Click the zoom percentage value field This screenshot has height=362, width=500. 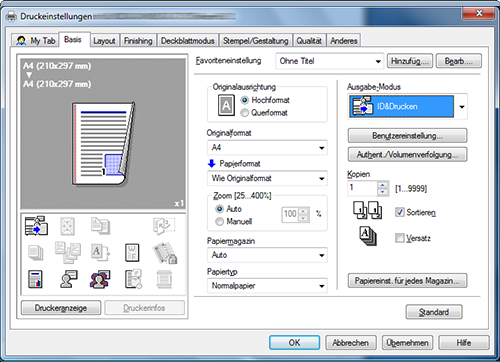pos(290,214)
